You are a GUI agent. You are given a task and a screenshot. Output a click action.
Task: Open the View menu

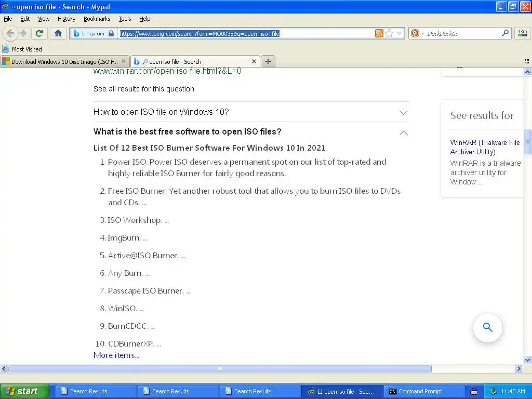tap(44, 19)
